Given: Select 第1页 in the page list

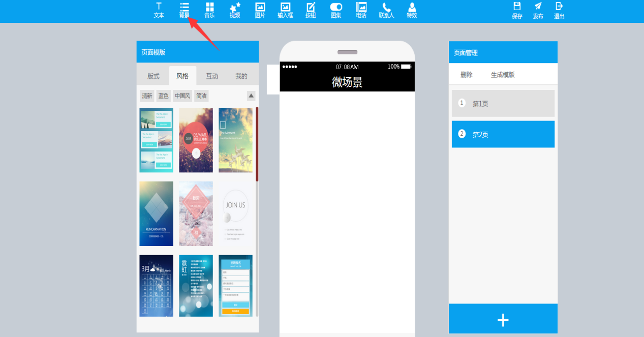Looking at the screenshot, I should pyautogui.click(x=503, y=104).
